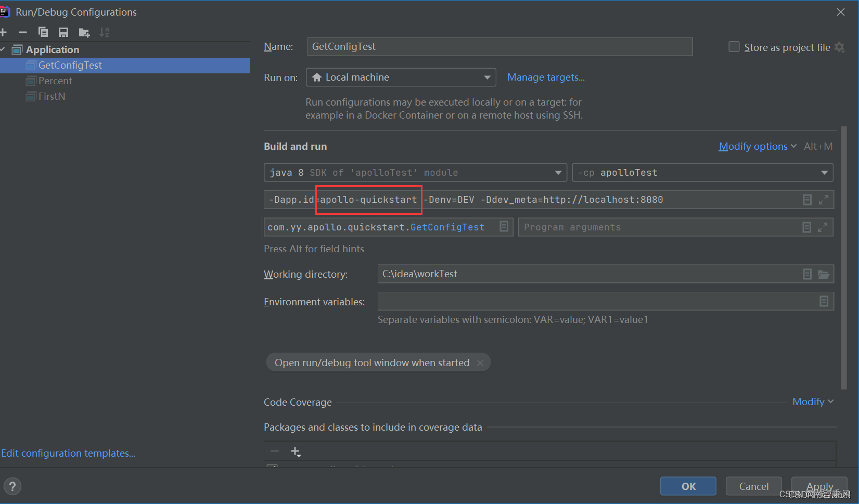859x504 pixels.
Task: Expand the -cp apolloTest classpath dropdown
Action: pos(702,173)
